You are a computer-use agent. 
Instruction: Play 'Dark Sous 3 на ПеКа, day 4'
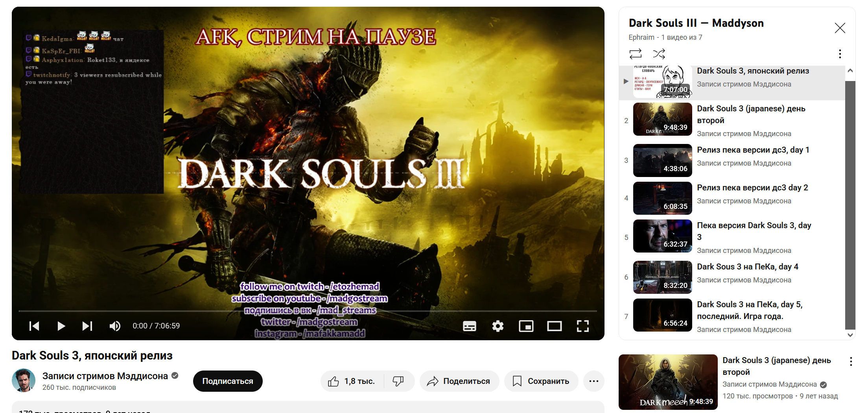pyautogui.click(x=748, y=267)
